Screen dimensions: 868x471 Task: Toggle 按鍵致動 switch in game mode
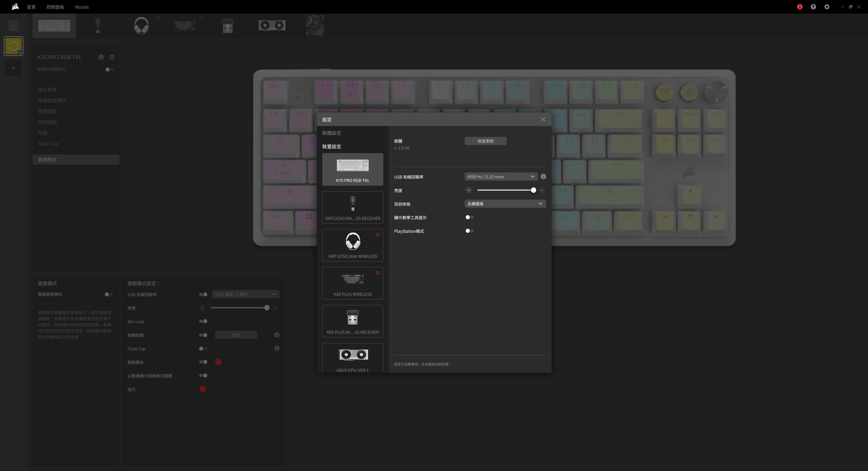point(203,335)
